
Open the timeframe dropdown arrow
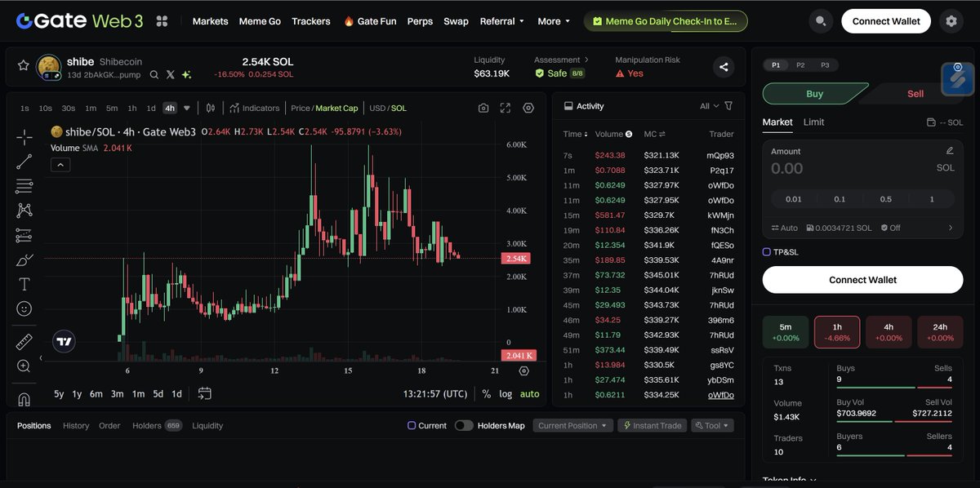point(187,108)
